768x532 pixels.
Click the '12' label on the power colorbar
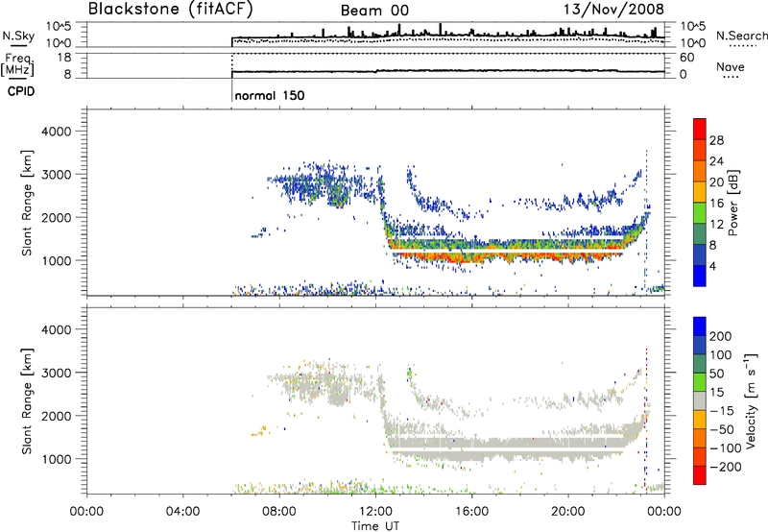pyautogui.click(x=716, y=225)
